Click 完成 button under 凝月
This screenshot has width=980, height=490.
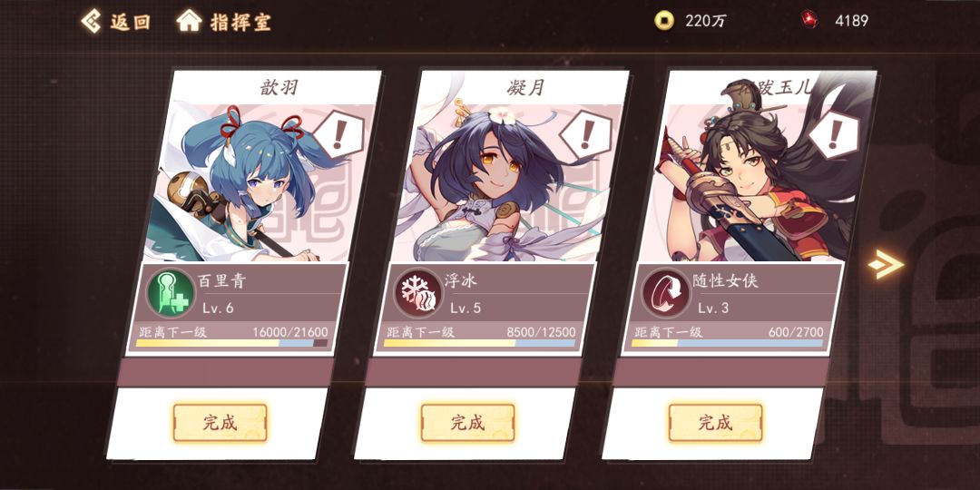pyautogui.click(x=467, y=423)
